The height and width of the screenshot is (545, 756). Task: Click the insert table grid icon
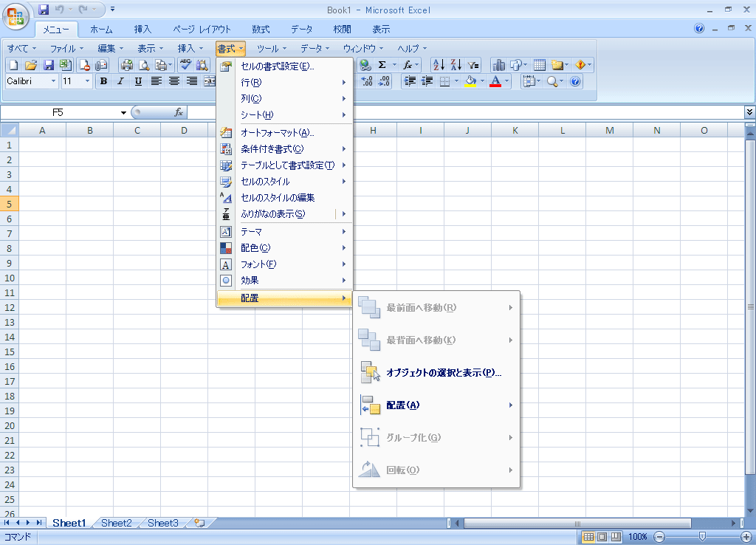pyautogui.click(x=540, y=65)
